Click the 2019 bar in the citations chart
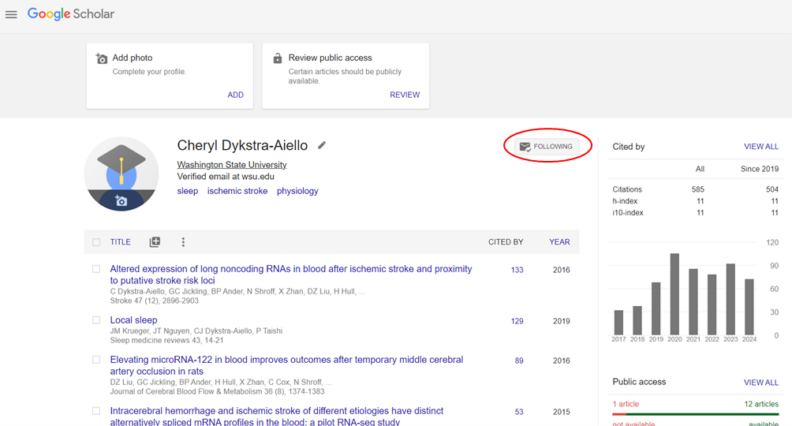 click(x=656, y=308)
